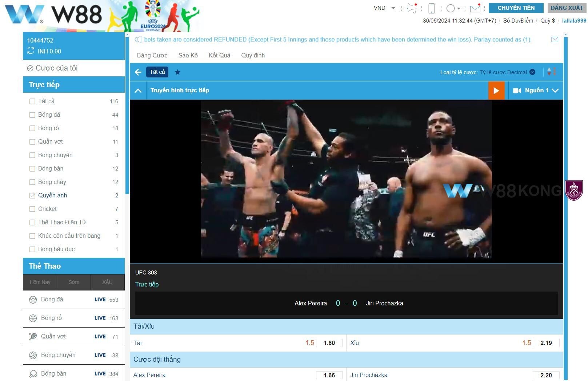Viewport: 588px width, 381px height.
Task: Click the speaker icon beside the scrolling notice
Action: [x=138, y=40]
